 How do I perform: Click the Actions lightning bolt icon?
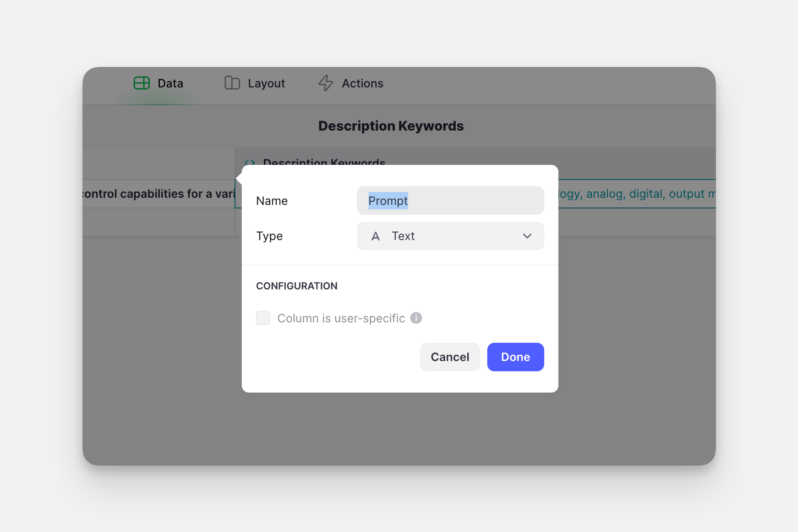pos(326,83)
